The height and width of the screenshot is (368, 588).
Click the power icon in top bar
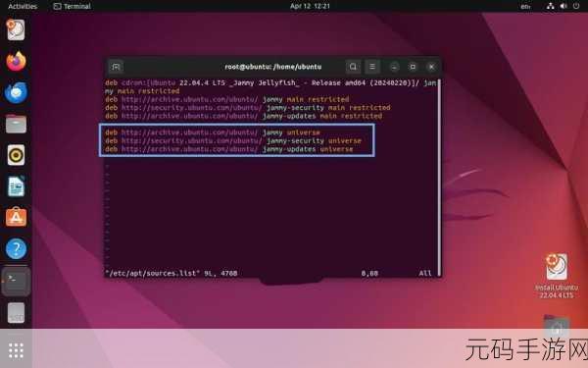[576, 6]
